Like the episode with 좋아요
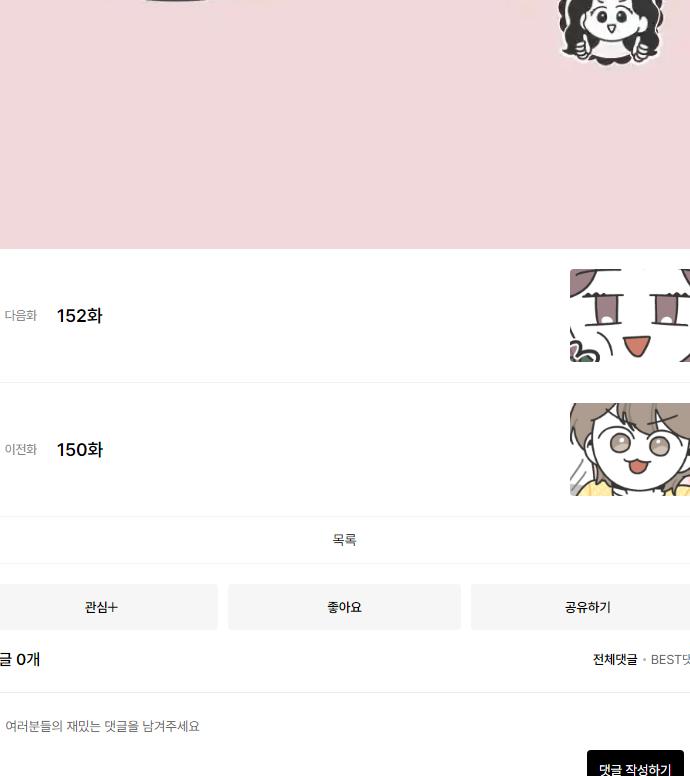 pyautogui.click(x=345, y=607)
